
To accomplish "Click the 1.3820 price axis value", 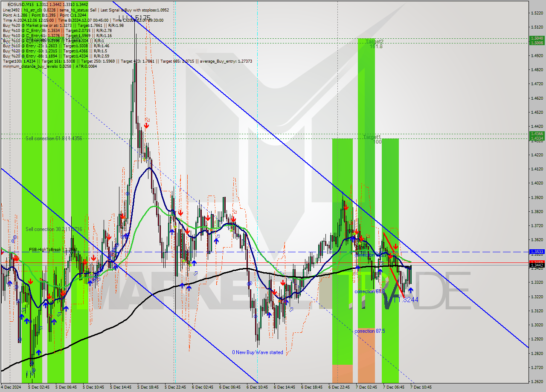I will [x=537, y=211].
